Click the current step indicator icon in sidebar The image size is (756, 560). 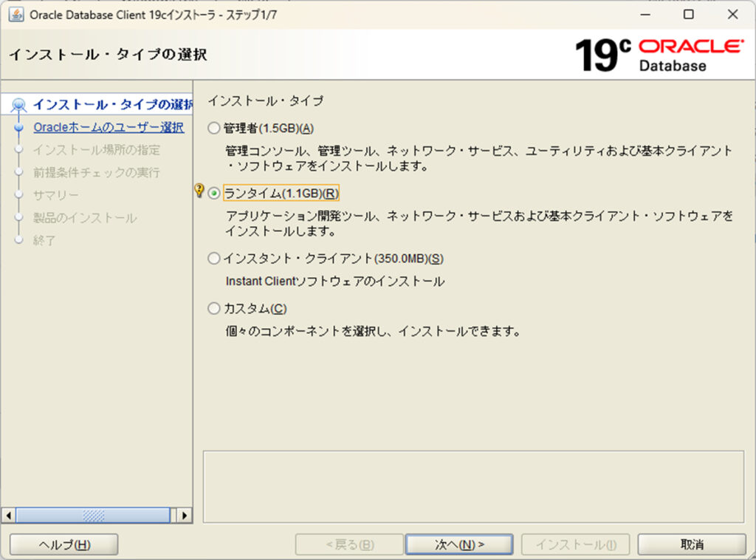(x=20, y=106)
